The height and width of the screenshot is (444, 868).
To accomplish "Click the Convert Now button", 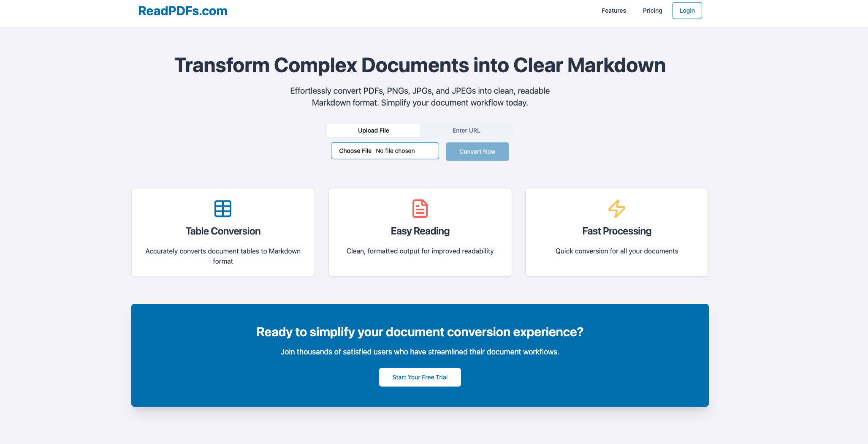I will [477, 152].
